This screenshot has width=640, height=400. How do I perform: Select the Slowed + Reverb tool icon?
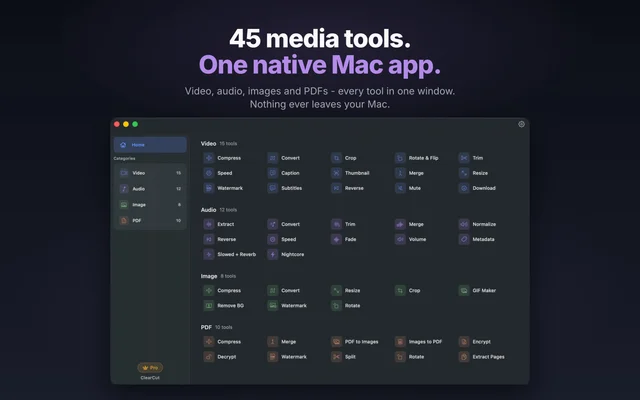click(x=209, y=254)
